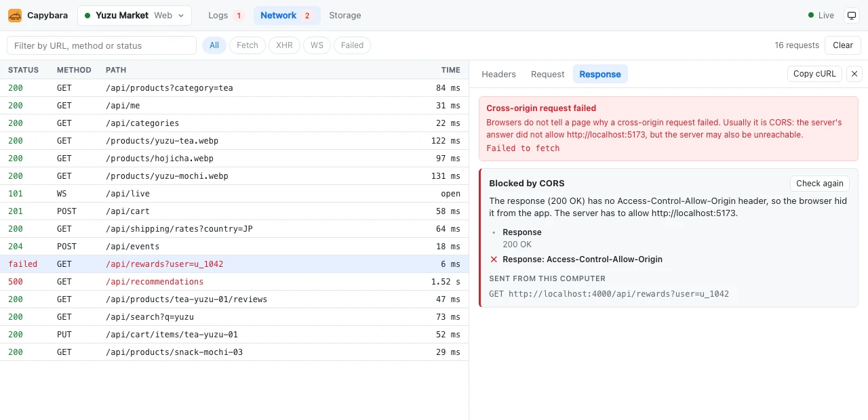Select the failed /api/rewards?user=u_1042 row
Viewport: 868px width, 420px height.
coord(234,264)
